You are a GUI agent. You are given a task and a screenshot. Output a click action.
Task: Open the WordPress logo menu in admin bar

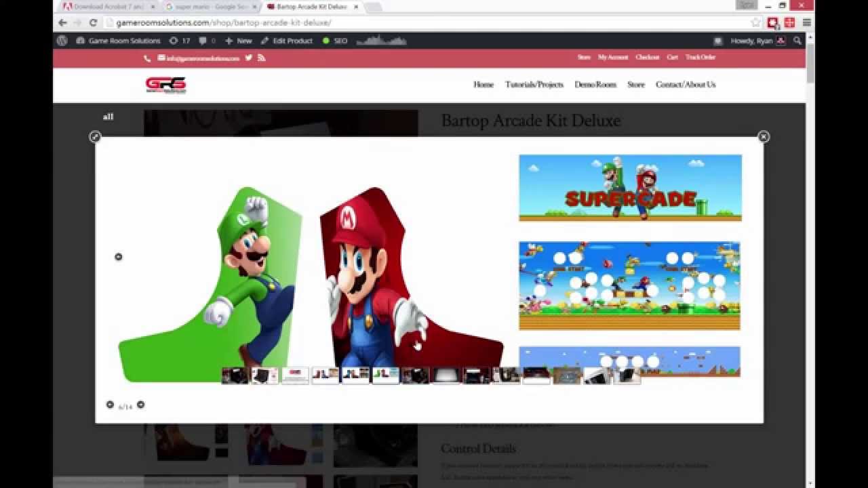click(x=62, y=41)
